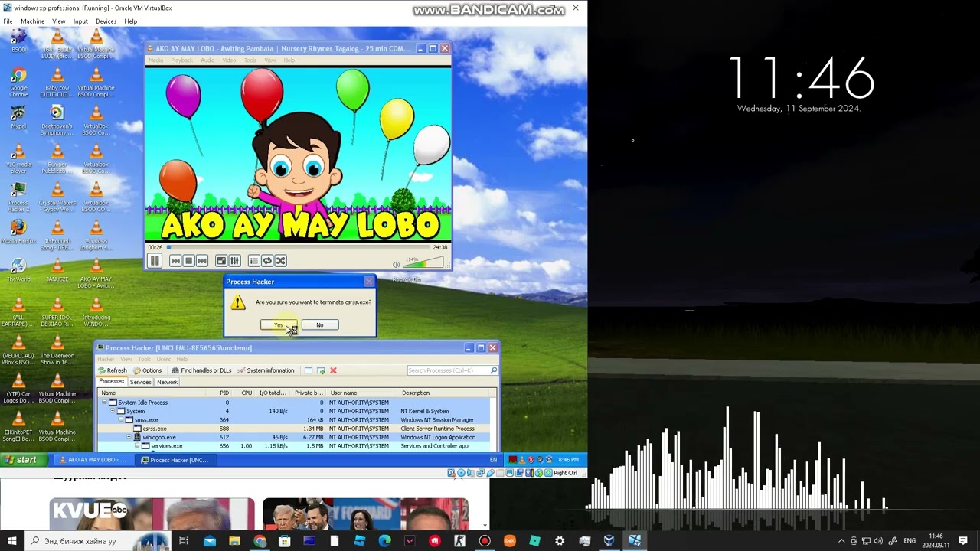Open the Mypal browser desktop icon

click(18, 119)
